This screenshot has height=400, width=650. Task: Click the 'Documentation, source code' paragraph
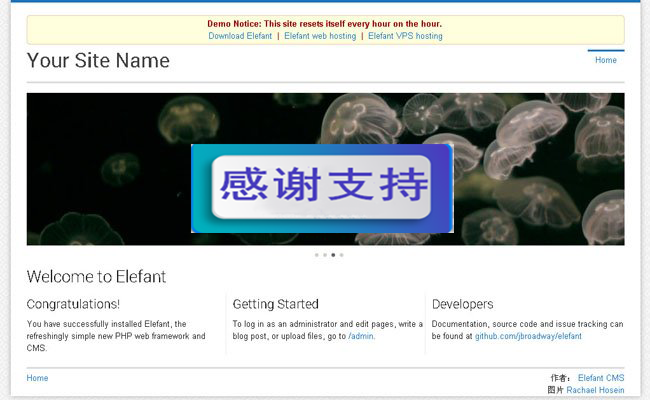pos(527,330)
